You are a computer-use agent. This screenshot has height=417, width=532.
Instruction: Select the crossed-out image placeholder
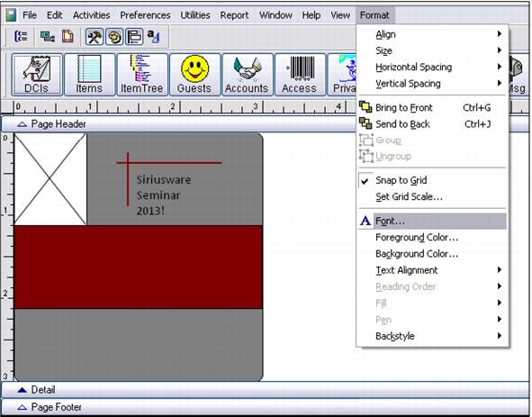tap(50, 179)
